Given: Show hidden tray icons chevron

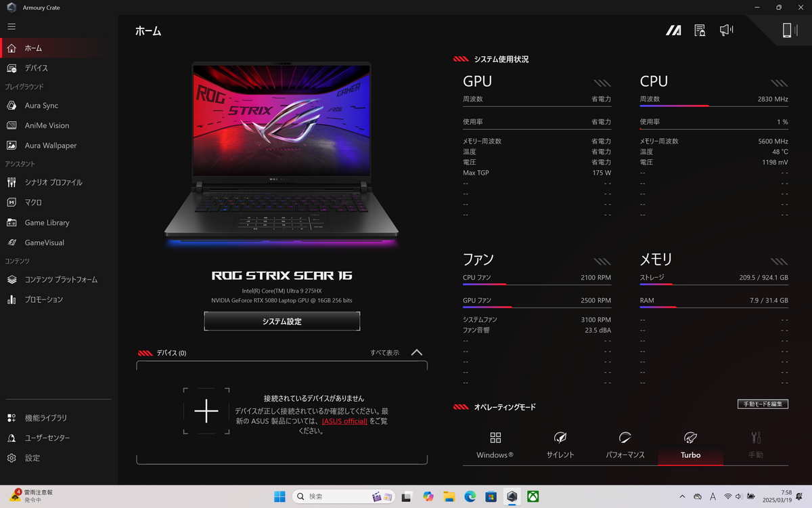Looking at the screenshot, I should click(681, 496).
